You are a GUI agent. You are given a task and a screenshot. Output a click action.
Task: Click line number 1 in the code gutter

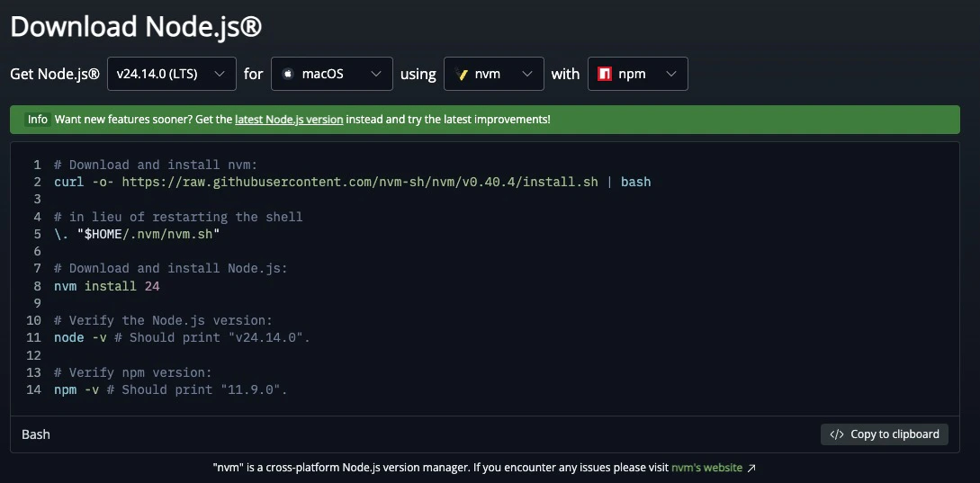[38, 165]
